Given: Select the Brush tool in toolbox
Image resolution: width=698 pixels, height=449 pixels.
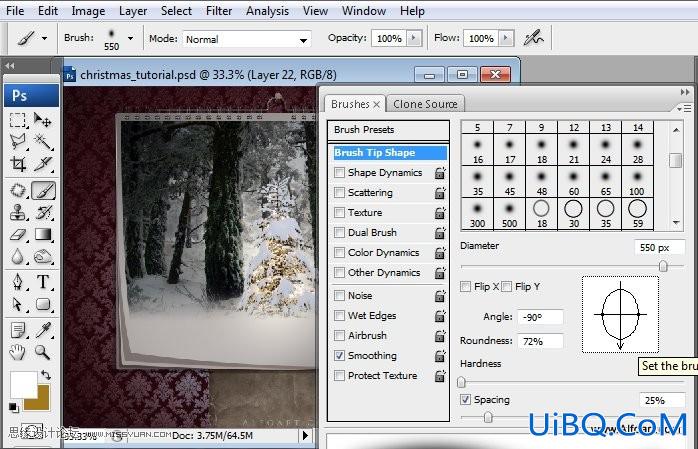Looking at the screenshot, I should [x=43, y=190].
